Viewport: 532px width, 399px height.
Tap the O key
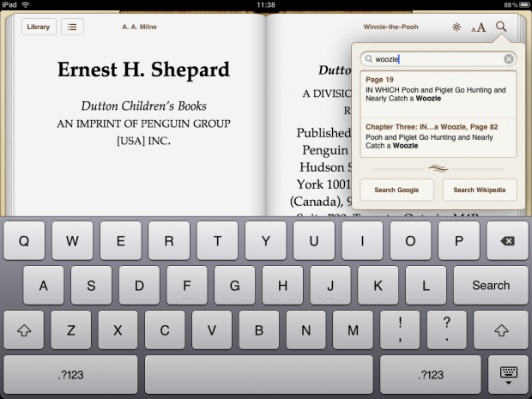pos(410,240)
